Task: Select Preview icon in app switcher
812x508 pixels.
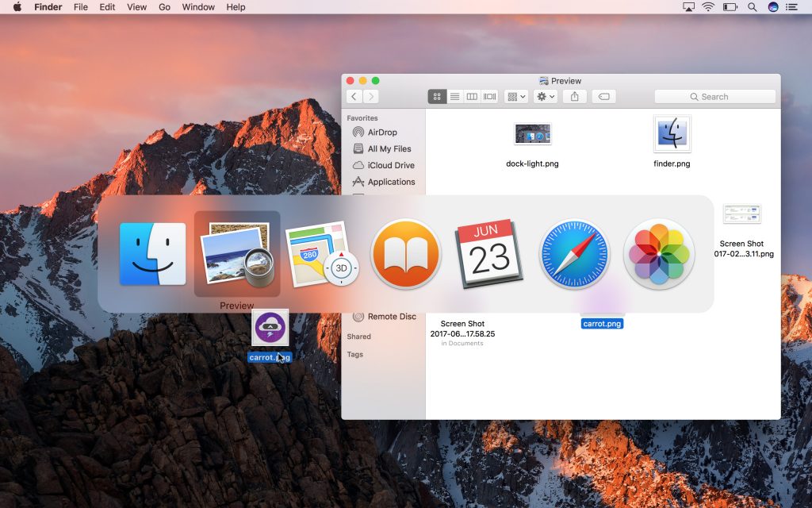Action: click(237, 254)
